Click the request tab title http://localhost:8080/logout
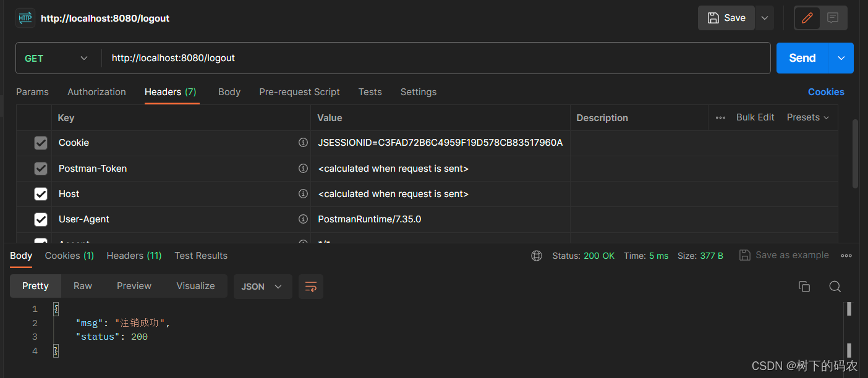 pos(105,19)
